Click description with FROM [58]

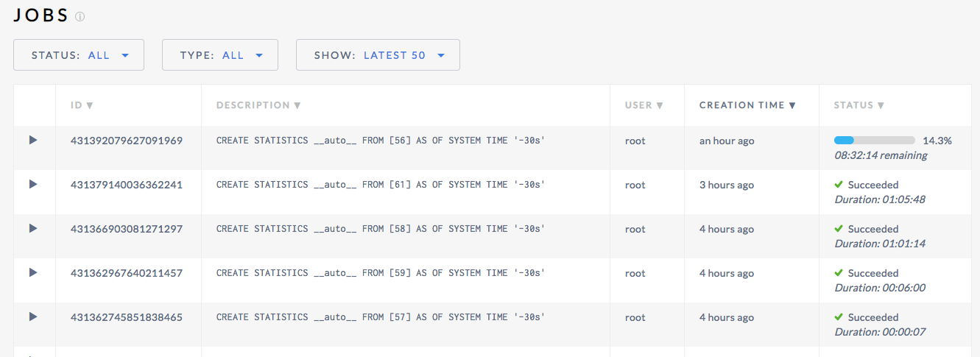(381, 229)
